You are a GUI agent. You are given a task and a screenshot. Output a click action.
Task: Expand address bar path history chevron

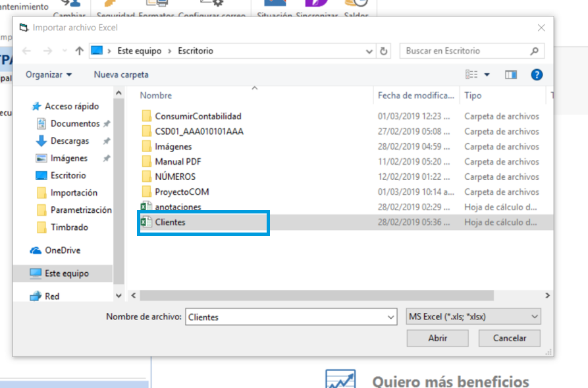pyautogui.click(x=369, y=51)
